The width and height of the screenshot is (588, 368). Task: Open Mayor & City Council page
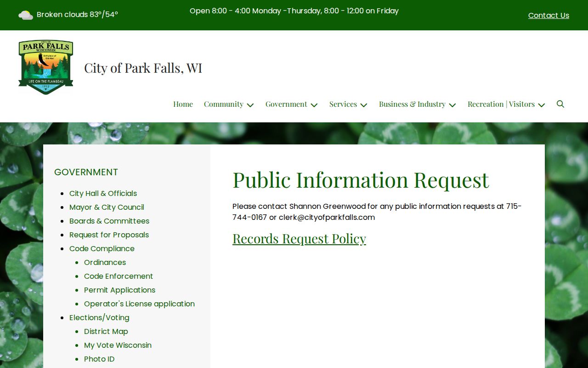(x=107, y=207)
